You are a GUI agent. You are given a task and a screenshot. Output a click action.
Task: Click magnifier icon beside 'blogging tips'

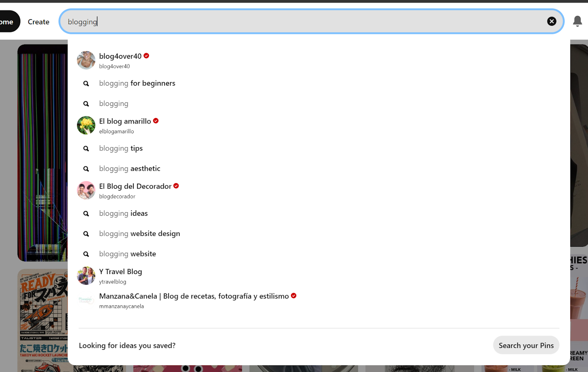point(86,149)
